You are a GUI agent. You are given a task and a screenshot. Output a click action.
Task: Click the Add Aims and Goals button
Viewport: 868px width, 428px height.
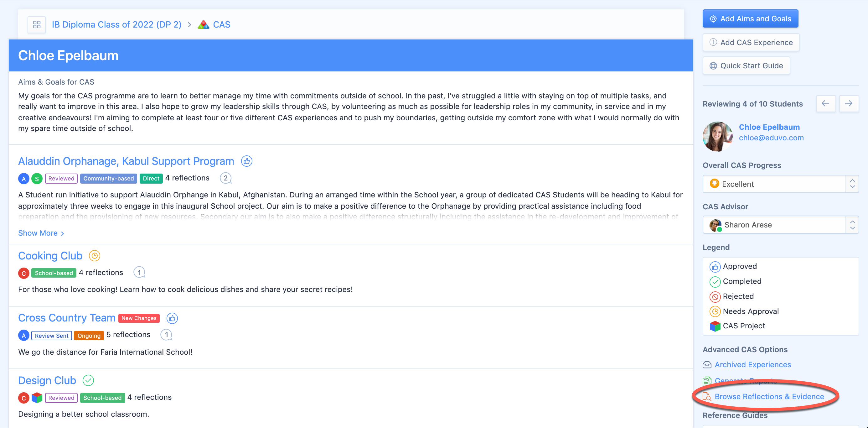point(750,19)
